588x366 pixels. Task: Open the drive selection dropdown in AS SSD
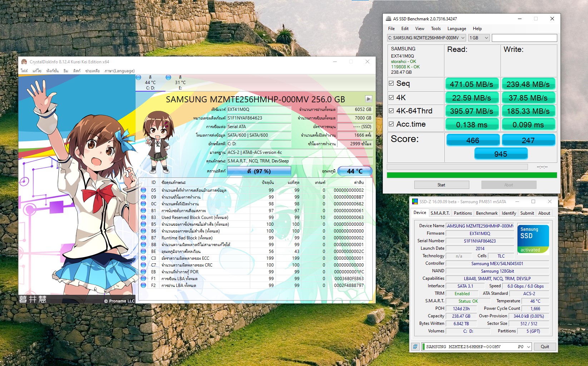tap(426, 38)
